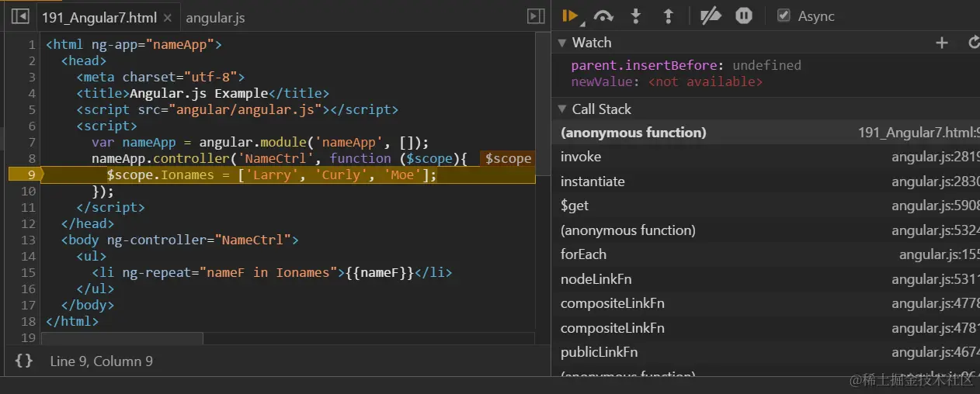Step over next function call

point(603,16)
